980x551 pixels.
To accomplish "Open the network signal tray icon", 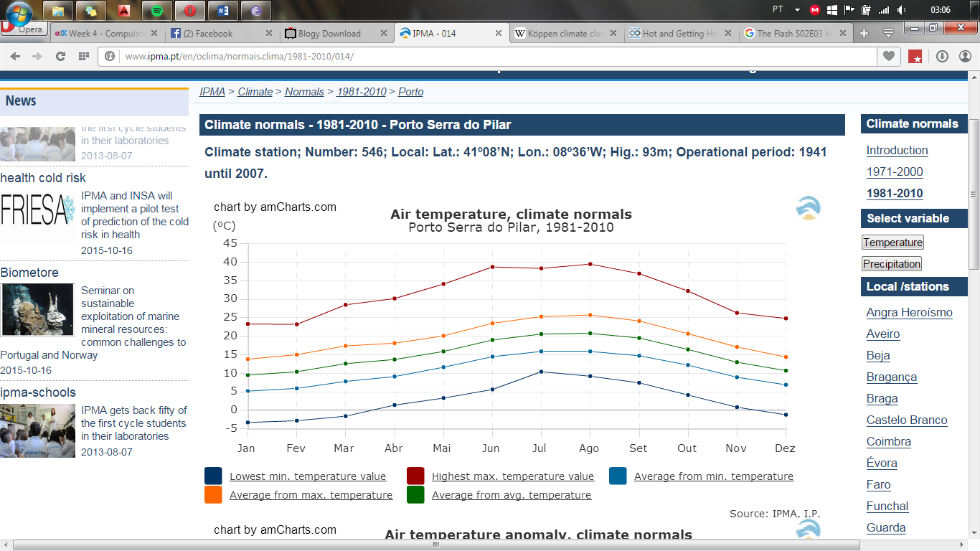I will (884, 10).
